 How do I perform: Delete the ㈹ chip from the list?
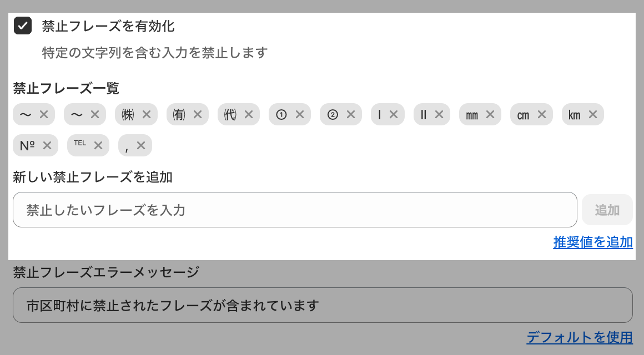pyautogui.click(x=249, y=114)
